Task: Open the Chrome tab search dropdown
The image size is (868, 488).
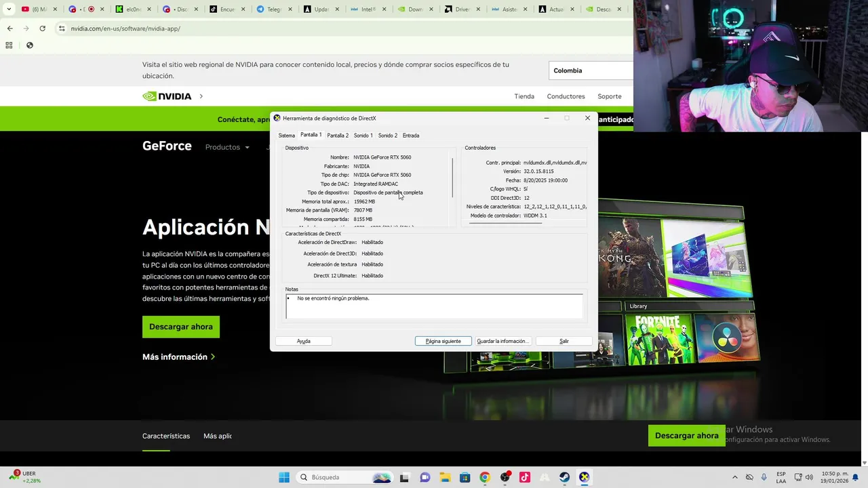Action: coord(9,9)
